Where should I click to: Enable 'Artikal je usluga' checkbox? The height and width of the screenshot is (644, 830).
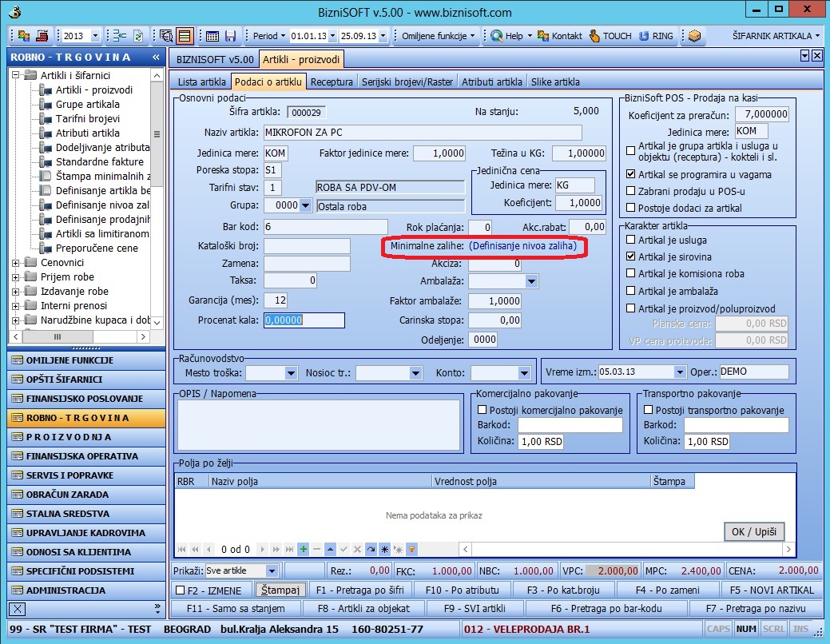pyautogui.click(x=631, y=240)
